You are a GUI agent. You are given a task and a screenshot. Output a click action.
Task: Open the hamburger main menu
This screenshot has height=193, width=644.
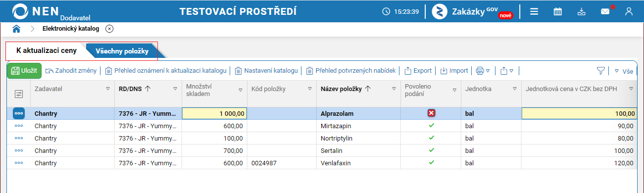pyautogui.click(x=534, y=11)
